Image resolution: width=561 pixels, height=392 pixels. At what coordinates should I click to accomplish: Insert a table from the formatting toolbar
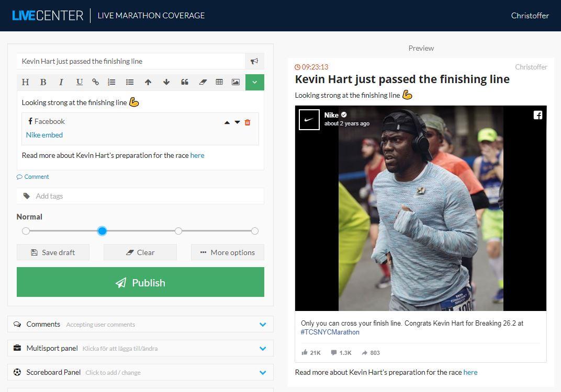click(x=219, y=82)
